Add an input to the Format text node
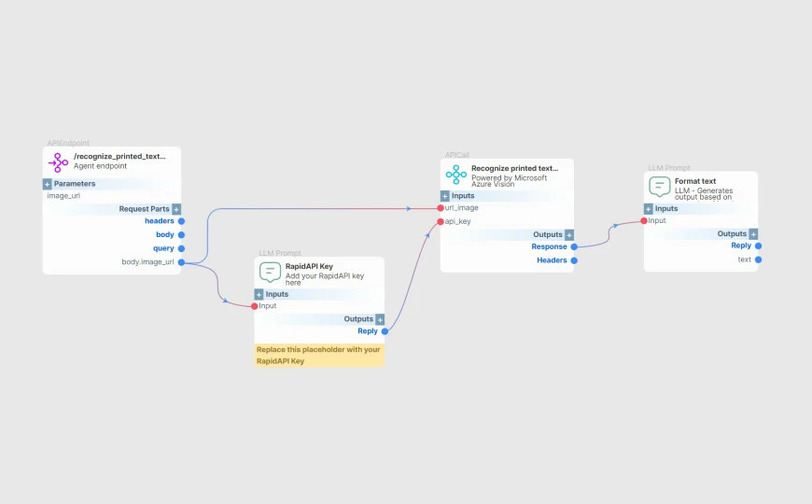 [x=649, y=209]
